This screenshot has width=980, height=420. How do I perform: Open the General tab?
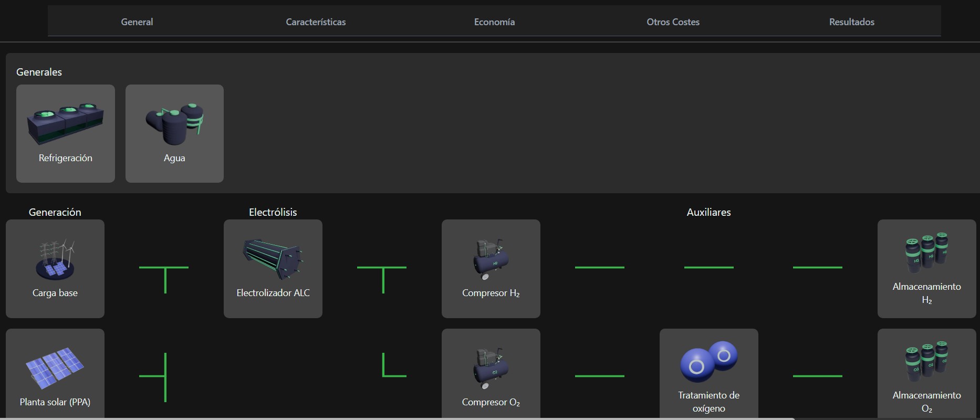[137, 22]
